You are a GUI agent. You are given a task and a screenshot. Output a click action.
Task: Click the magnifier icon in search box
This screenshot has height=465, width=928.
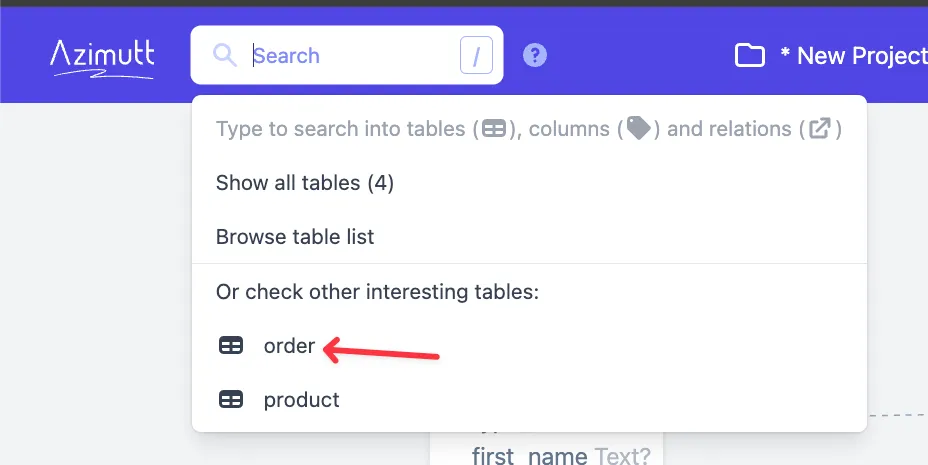click(x=225, y=55)
